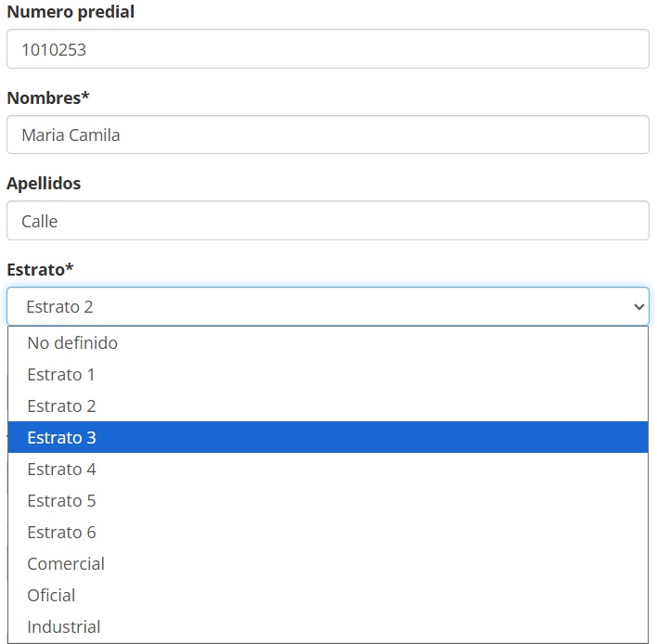Click the 'Numero predial' label
657x644 pixels.
(x=71, y=12)
